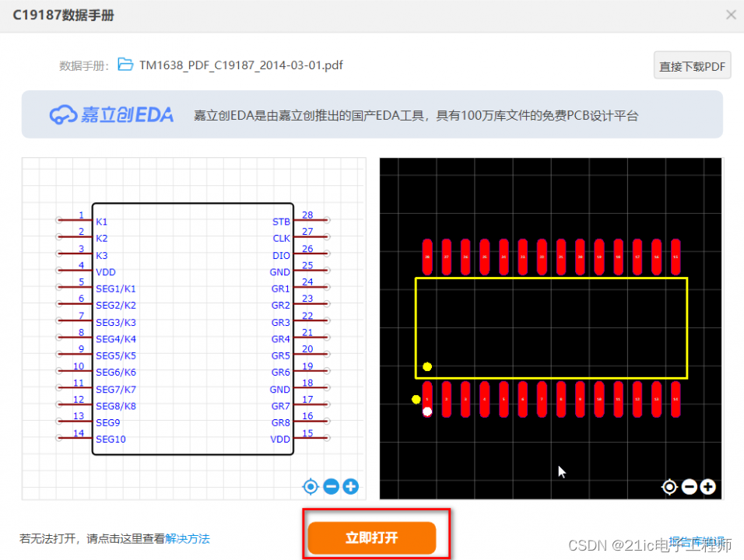Zoom out the footprint preview using minus icon
Viewport: 744px width, 560px height.
click(x=689, y=486)
